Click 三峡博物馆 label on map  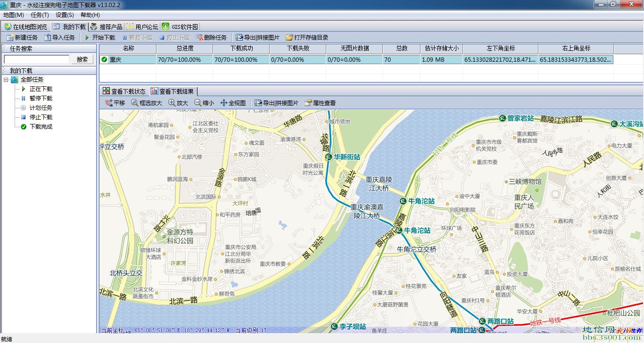(525, 181)
